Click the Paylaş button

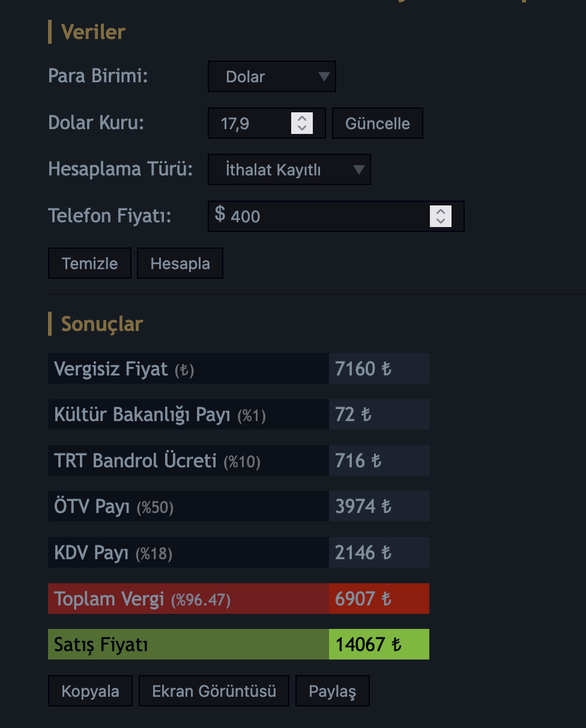pyautogui.click(x=332, y=691)
